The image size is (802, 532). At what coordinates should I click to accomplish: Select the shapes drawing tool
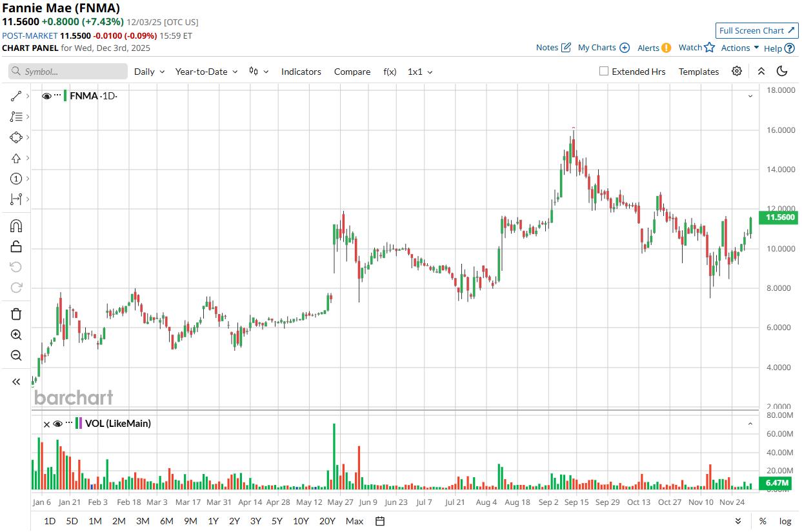[x=16, y=137]
